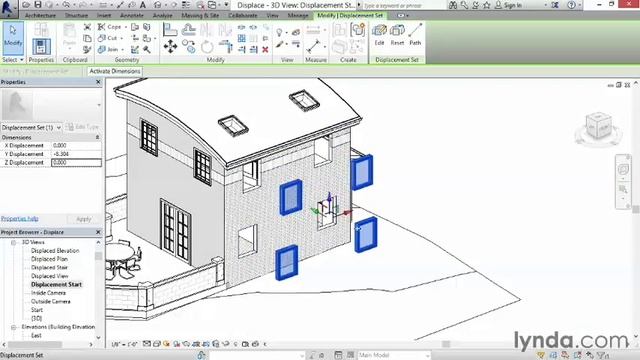The height and width of the screenshot is (360, 640).
Task: Click the Match Type Properties clipboard icon
Action: click(x=87, y=49)
